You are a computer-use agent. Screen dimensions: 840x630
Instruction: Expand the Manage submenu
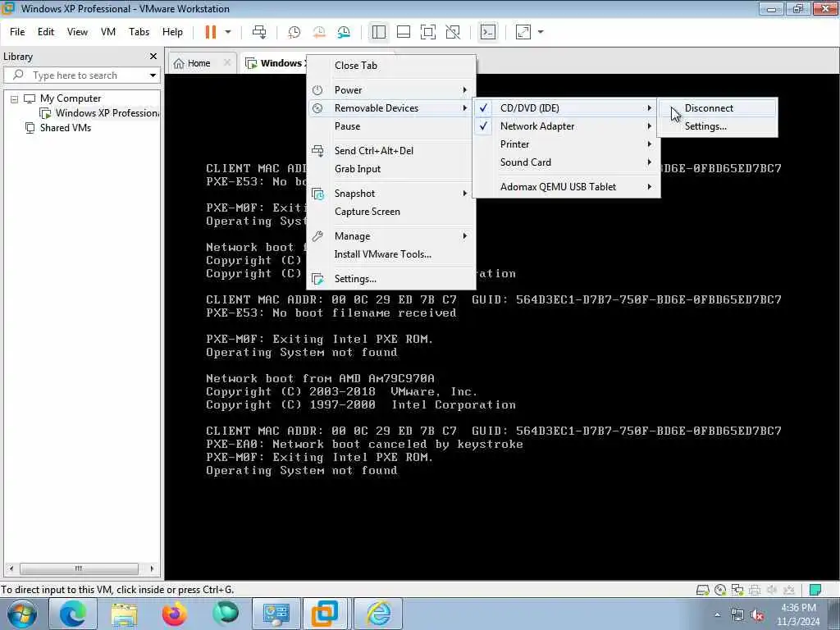pos(390,236)
